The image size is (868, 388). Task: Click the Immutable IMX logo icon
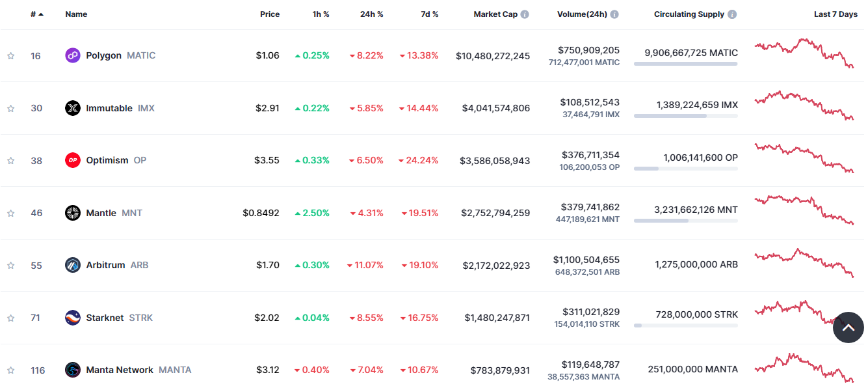(x=73, y=108)
